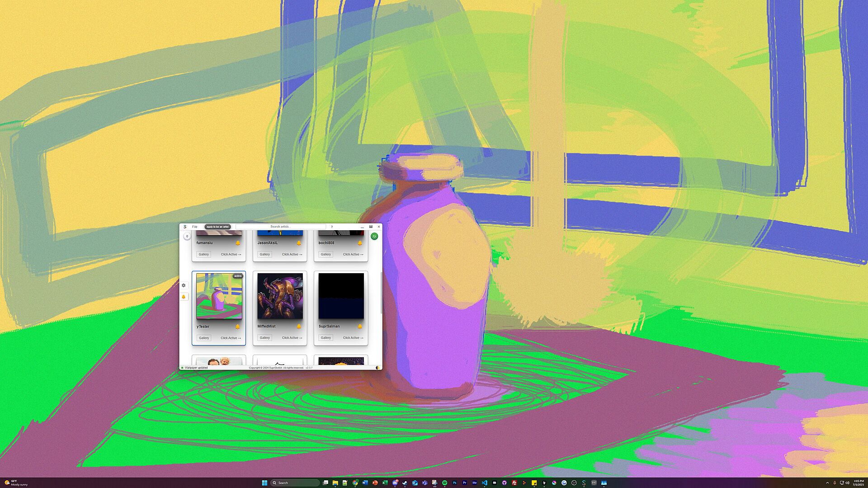Click artist name fumansiu
Viewport: 868px width, 488px height.
(x=204, y=243)
